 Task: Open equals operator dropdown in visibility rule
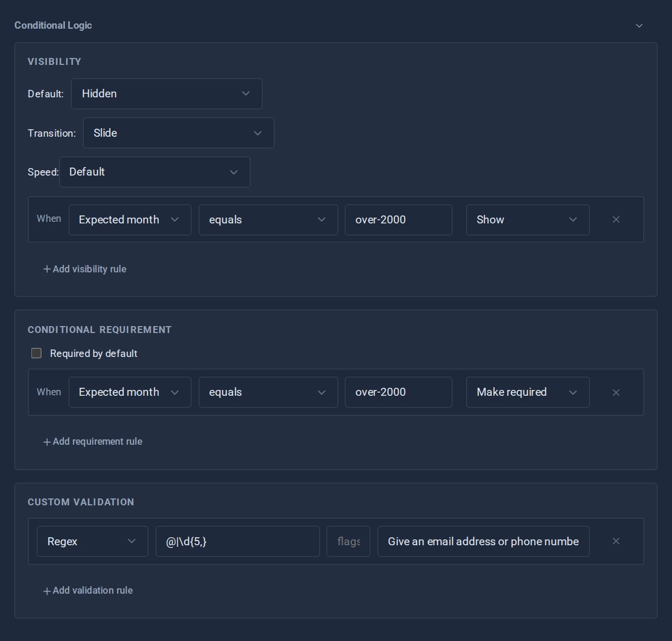(x=268, y=220)
